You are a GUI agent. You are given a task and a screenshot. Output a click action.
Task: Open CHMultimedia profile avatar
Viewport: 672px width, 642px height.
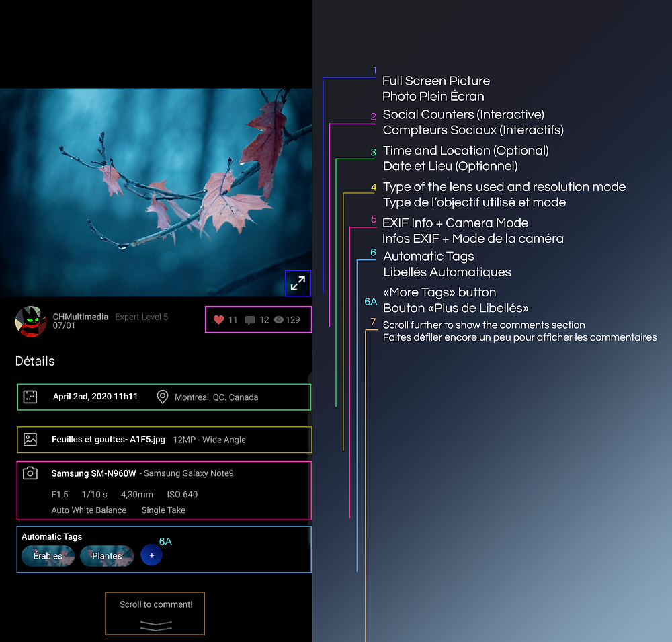click(31, 321)
